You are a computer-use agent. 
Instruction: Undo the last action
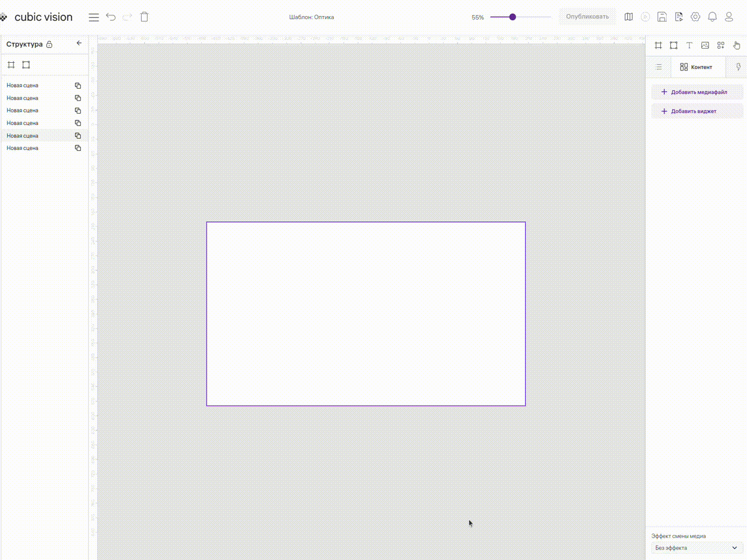click(110, 17)
